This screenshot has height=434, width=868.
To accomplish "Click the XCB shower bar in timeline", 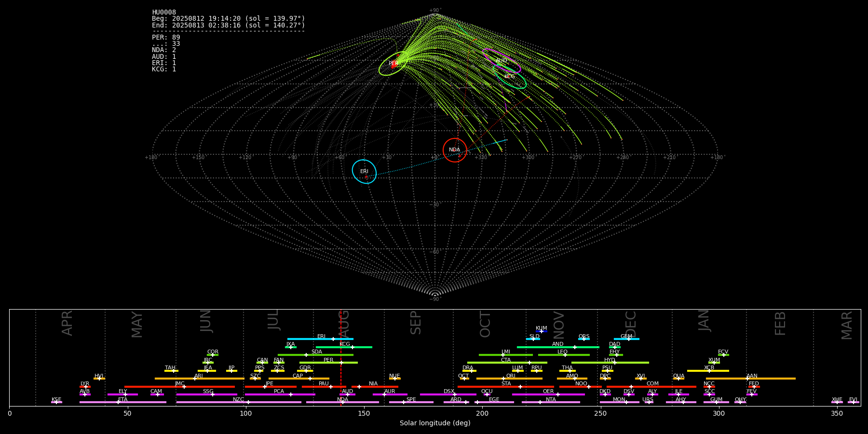I will point(708,371).
